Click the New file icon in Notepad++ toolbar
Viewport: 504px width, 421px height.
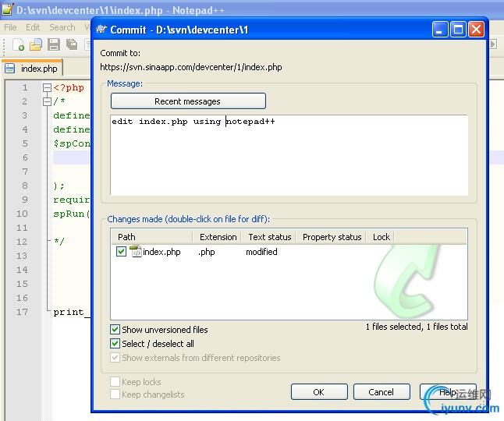coord(18,44)
